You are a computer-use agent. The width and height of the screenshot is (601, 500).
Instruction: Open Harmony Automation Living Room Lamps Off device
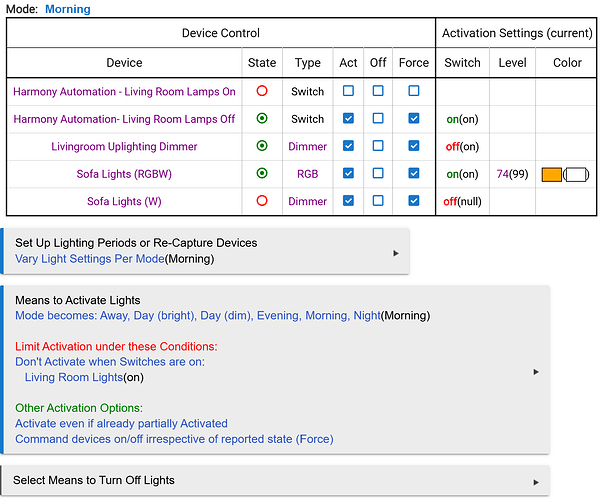124,119
